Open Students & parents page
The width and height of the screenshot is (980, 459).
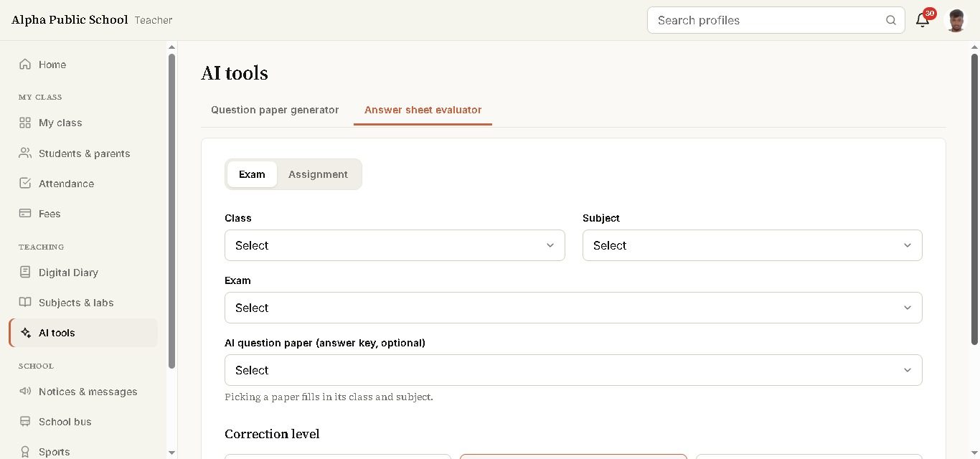click(85, 153)
